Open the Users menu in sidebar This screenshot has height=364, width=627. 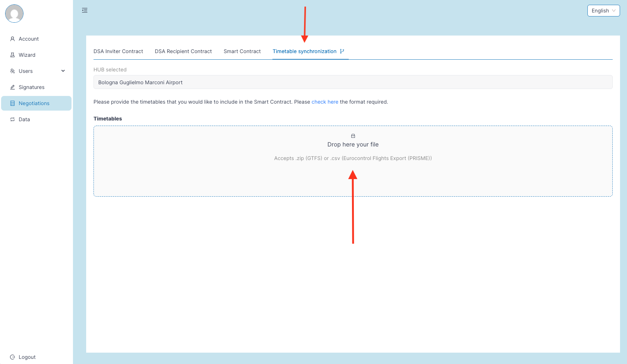pyautogui.click(x=26, y=71)
